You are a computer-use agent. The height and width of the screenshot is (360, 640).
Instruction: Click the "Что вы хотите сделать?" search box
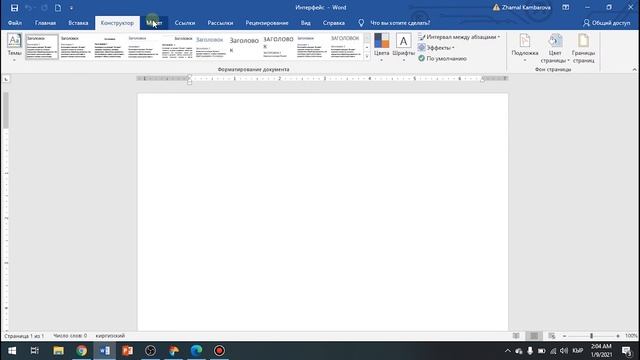[x=400, y=23]
